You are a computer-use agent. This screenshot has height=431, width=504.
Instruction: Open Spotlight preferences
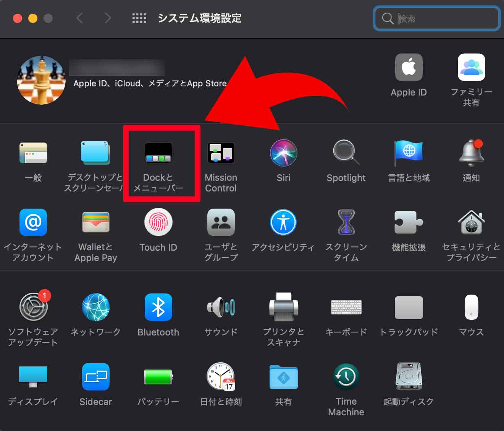(x=346, y=152)
